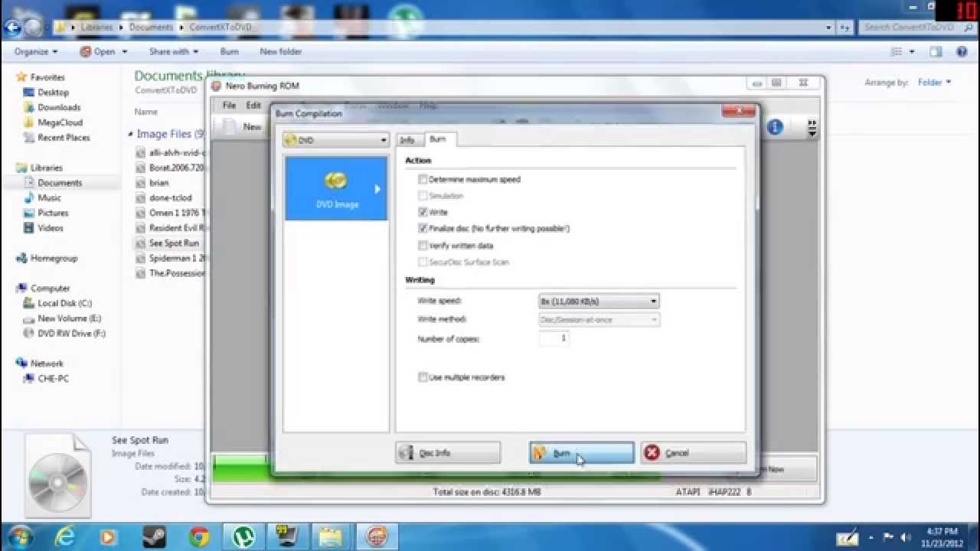Click the Favorites star in the navigation pane
980x551 pixels.
coord(21,77)
